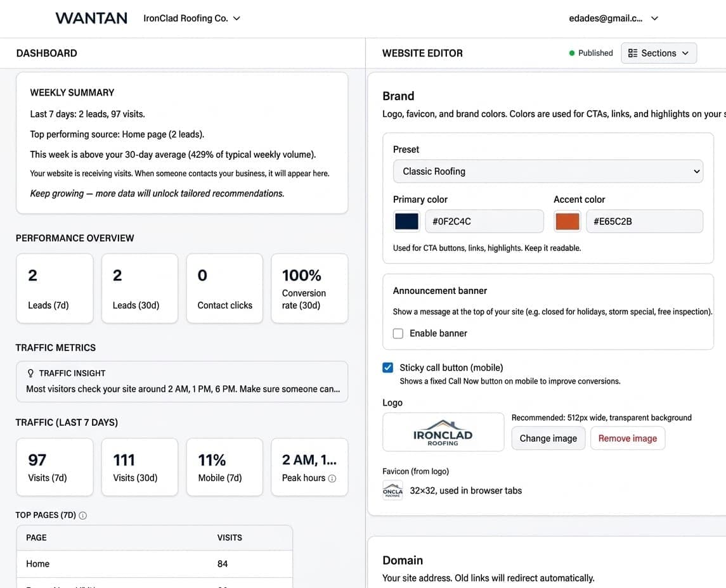Open the Preset dropdown showing Classic Roofing
Viewport: 726px width, 588px height.
[x=548, y=171]
